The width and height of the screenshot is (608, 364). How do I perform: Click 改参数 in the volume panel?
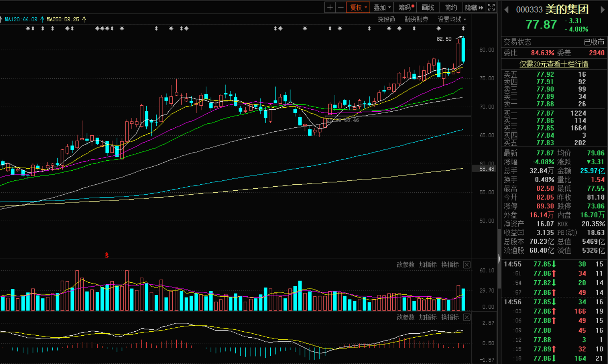click(405, 265)
